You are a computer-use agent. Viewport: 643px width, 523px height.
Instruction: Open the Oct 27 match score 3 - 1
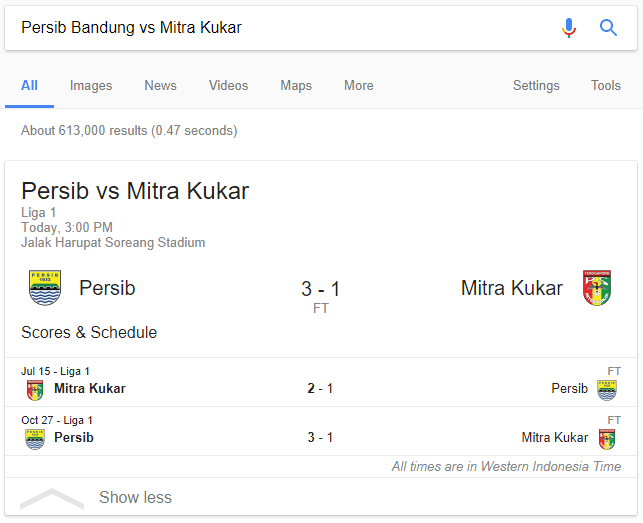coord(320,437)
